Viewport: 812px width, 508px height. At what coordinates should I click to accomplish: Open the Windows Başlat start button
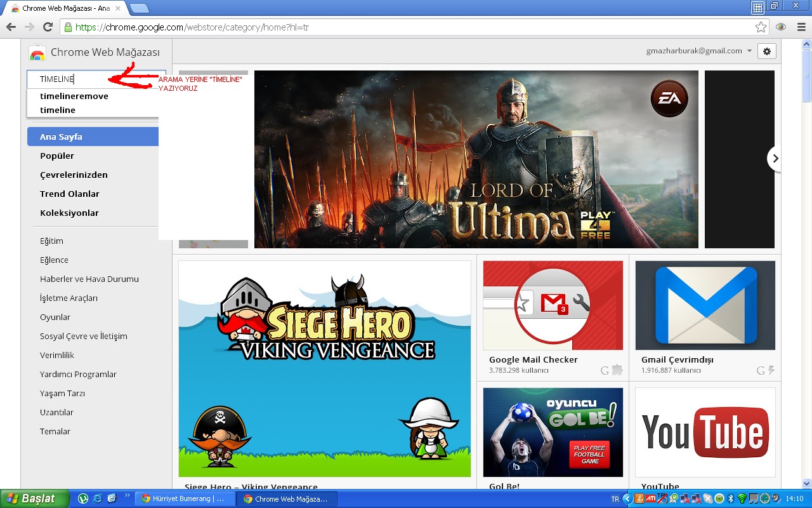pos(34,498)
